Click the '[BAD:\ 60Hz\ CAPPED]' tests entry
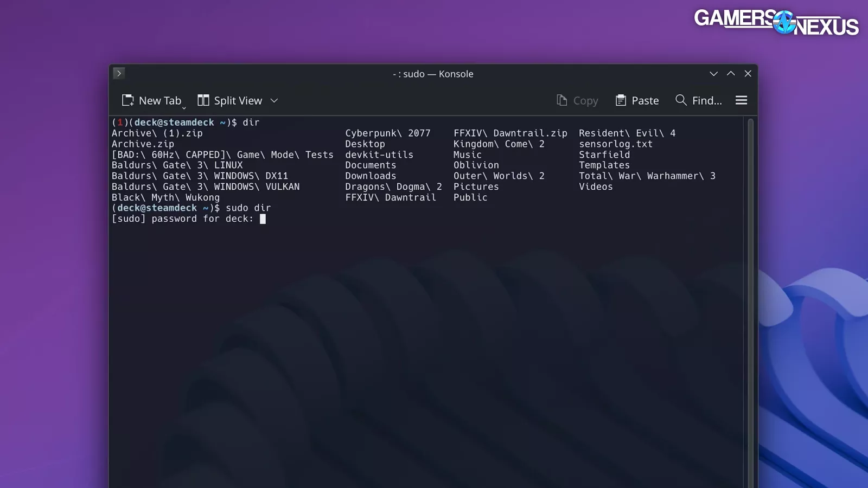868x488 pixels. (x=222, y=155)
